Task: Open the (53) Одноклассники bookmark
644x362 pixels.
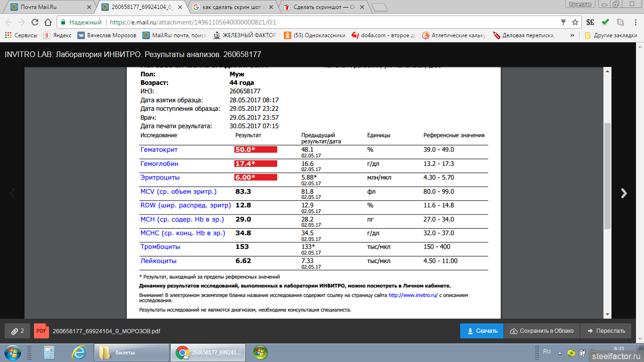Action: point(314,35)
